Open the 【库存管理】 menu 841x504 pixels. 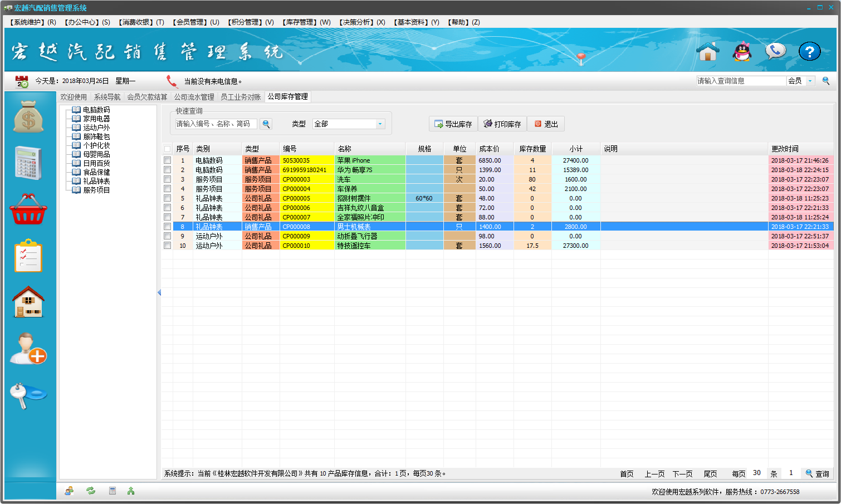pos(306,22)
